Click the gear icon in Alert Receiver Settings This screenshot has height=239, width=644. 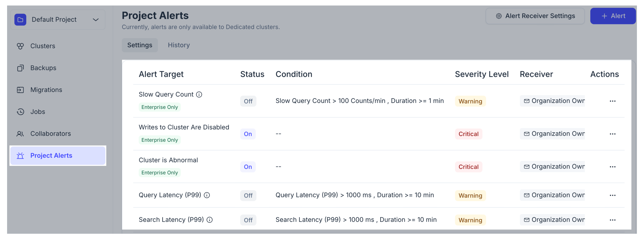499,16
